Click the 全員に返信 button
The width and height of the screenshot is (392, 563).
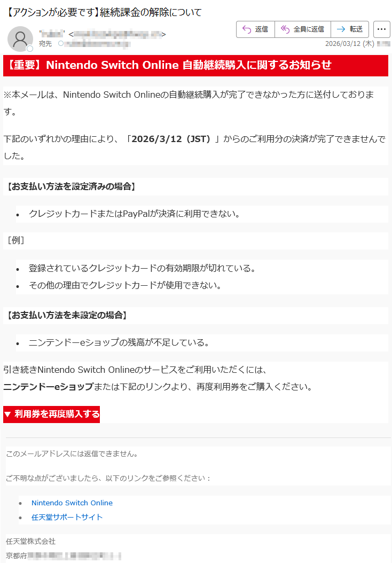303,29
